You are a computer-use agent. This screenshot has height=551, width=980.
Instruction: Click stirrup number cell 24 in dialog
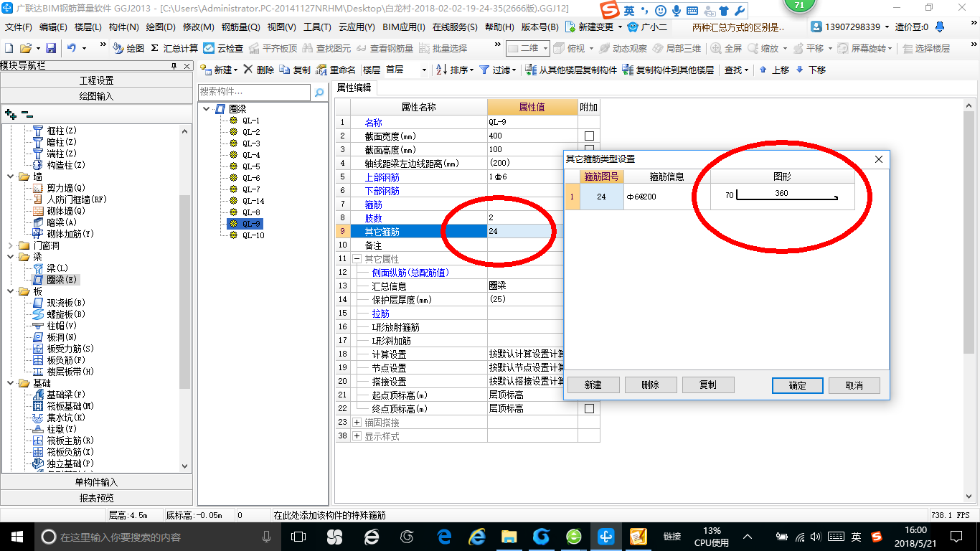coord(601,197)
